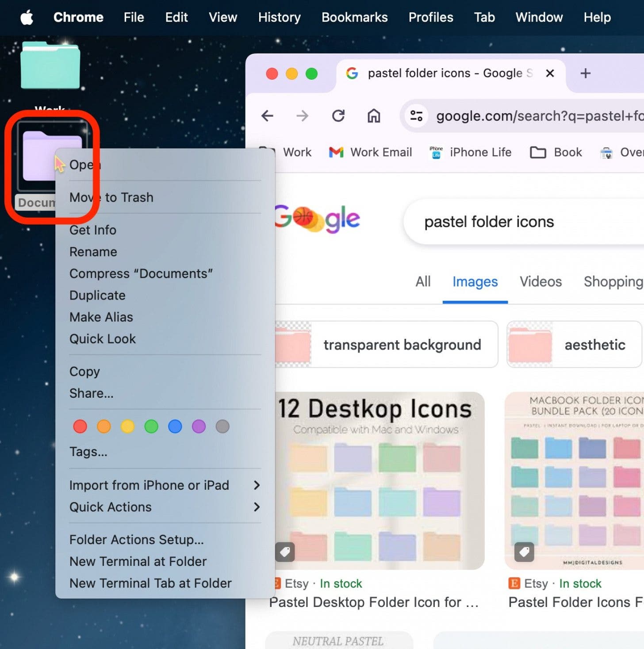
Task: Click the Google doodle logo
Action: click(317, 219)
